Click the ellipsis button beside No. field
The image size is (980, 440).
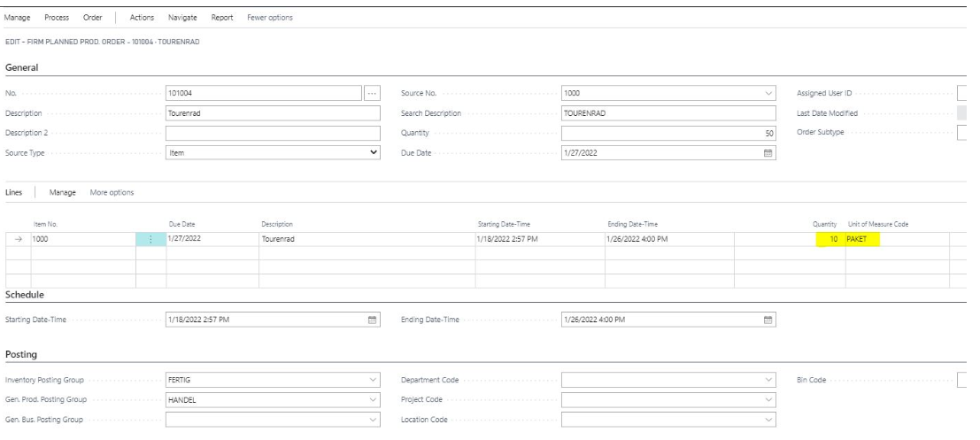point(372,94)
